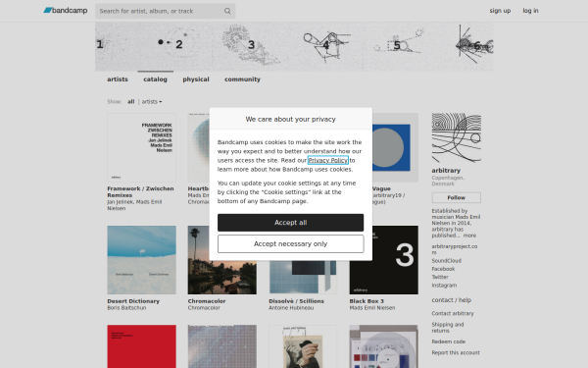The width and height of the screenshot is (588, 368).
Task: Open Shipping and returns
Action: click(x=448, y=328)
